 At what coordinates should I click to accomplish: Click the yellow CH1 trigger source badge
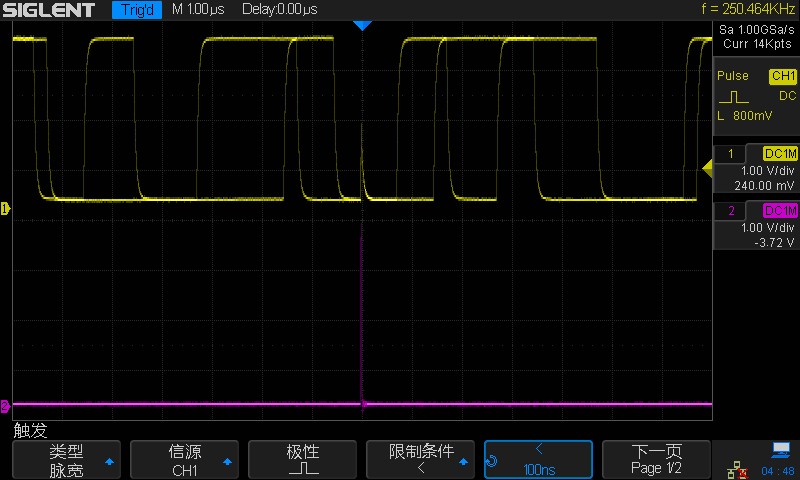783,76
